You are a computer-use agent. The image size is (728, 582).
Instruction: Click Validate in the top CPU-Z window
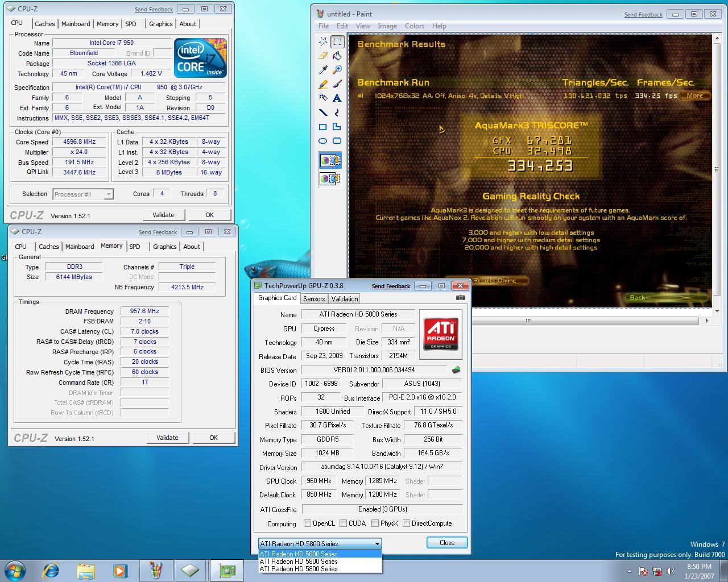tap(163, 215)
